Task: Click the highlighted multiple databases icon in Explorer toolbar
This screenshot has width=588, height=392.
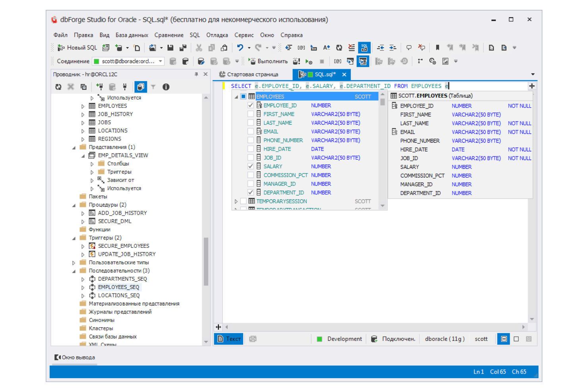Action: tap(141, 87)
